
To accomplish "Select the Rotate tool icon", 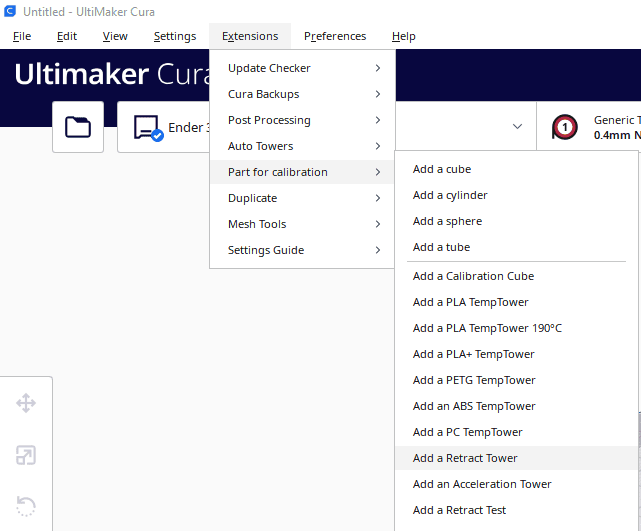I will click(26, 506).
